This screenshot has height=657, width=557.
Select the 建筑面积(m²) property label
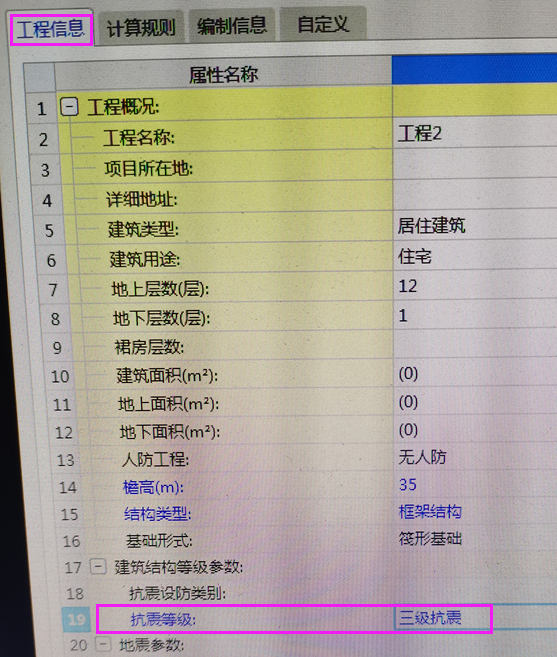coord(167,376)
